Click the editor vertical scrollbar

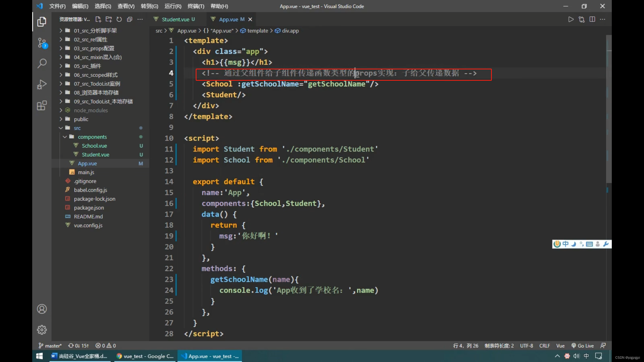pyautogui.click(x=609, y=109)
